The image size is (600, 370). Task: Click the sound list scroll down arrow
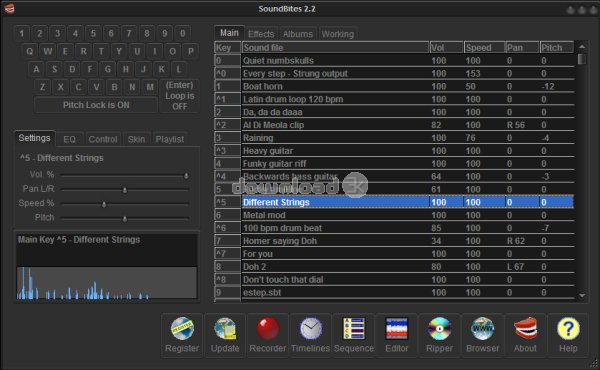582,295
